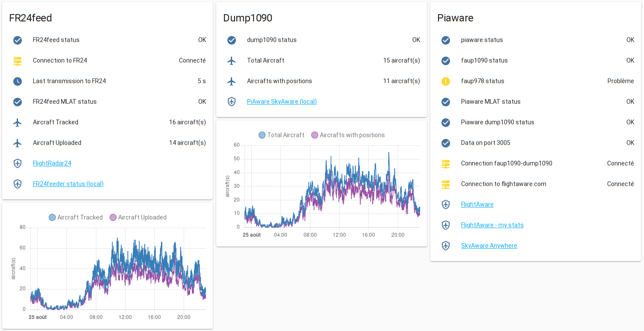
Task: Click the shield icon beside the FlightAware link
Action: coord(446,205)
